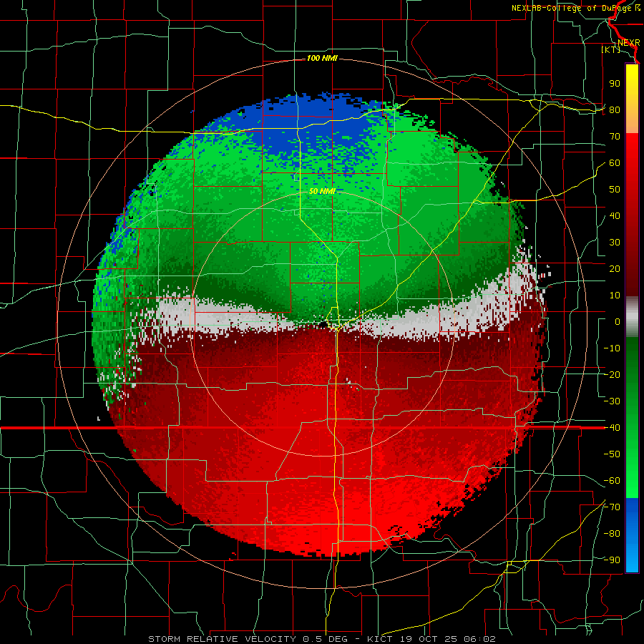Select the 20 value on velocity scale
Viewport: 644px width, 644px height.
click(615, 268)
